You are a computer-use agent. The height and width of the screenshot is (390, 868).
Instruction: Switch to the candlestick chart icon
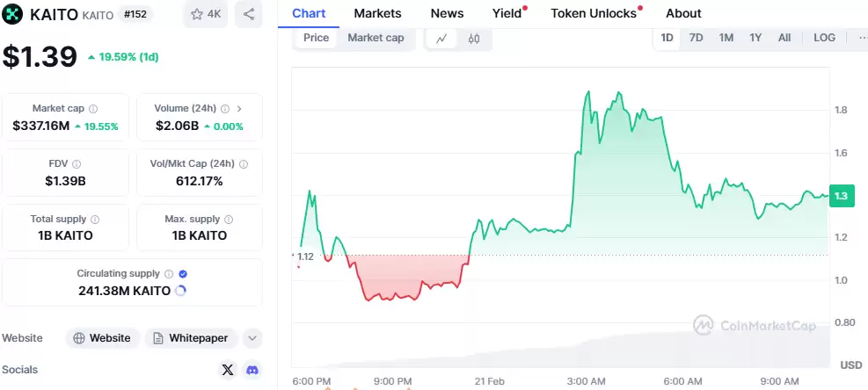coord(474,39)
